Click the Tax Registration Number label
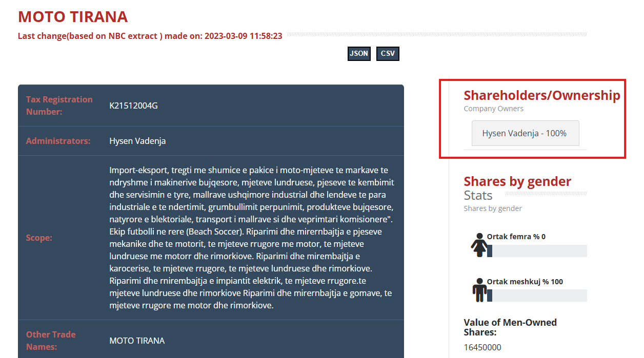 [x=59, y=106]
